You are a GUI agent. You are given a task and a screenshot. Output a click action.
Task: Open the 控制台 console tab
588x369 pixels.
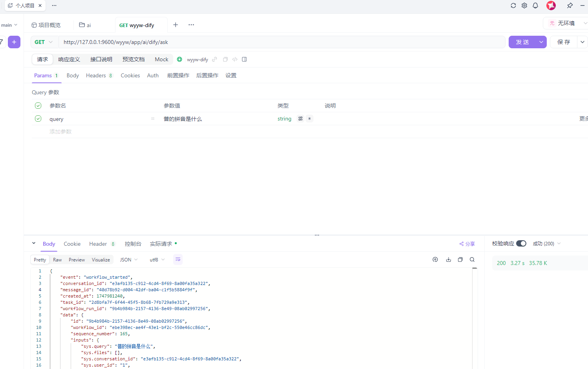tap(133, 244)
